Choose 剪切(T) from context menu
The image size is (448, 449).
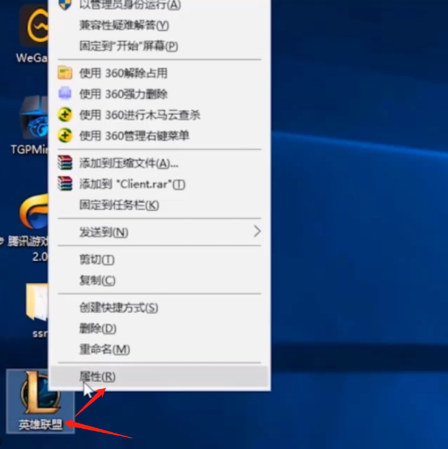click(x=159, y=259)
